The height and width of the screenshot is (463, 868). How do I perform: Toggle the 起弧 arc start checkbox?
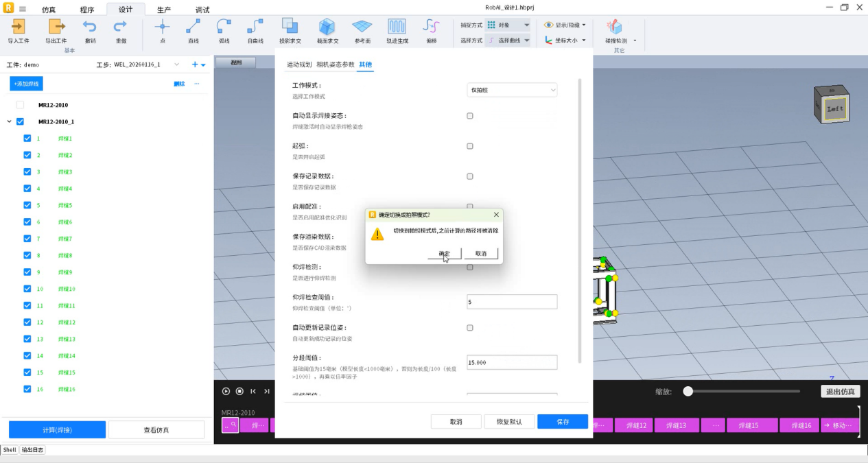coord(470,146)
